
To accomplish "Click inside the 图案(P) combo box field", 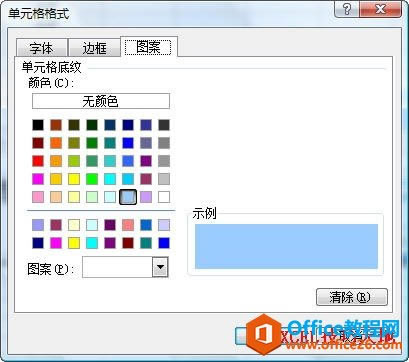I will pyautogui.click(x=117, y=267).
